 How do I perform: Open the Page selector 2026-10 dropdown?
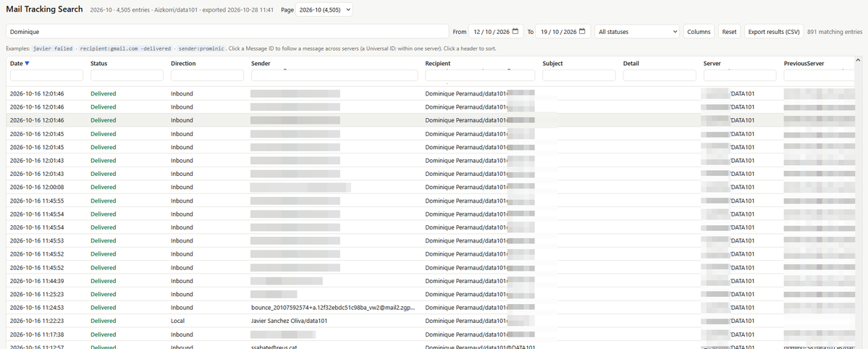pyautogui.click(x=324, y=10)
